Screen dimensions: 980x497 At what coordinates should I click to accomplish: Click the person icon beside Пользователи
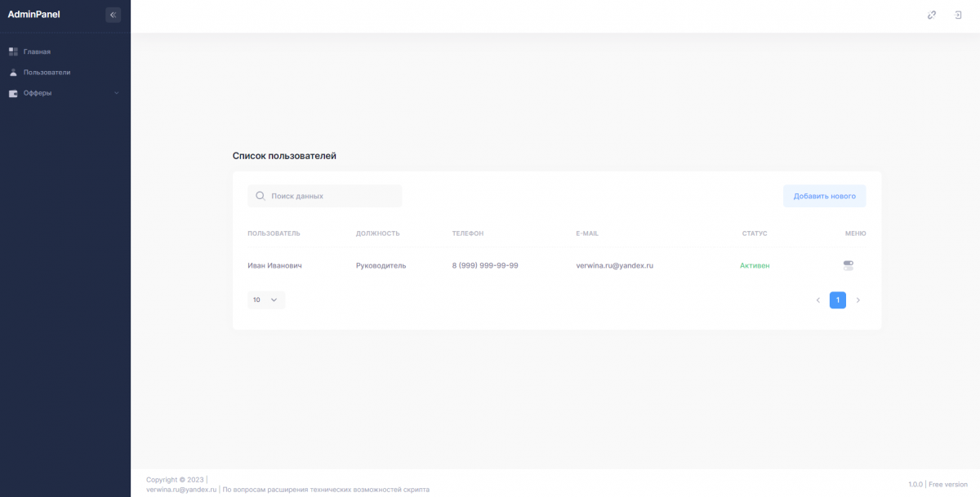13,73
